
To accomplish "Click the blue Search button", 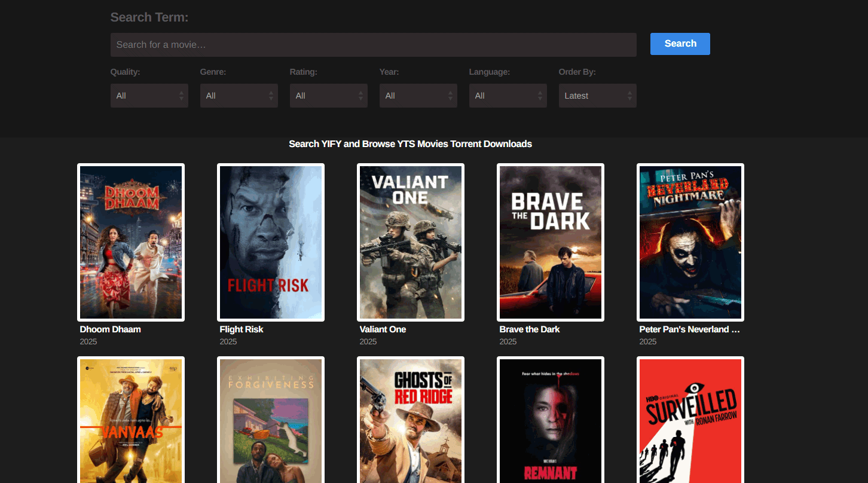I will coord(680,44).
